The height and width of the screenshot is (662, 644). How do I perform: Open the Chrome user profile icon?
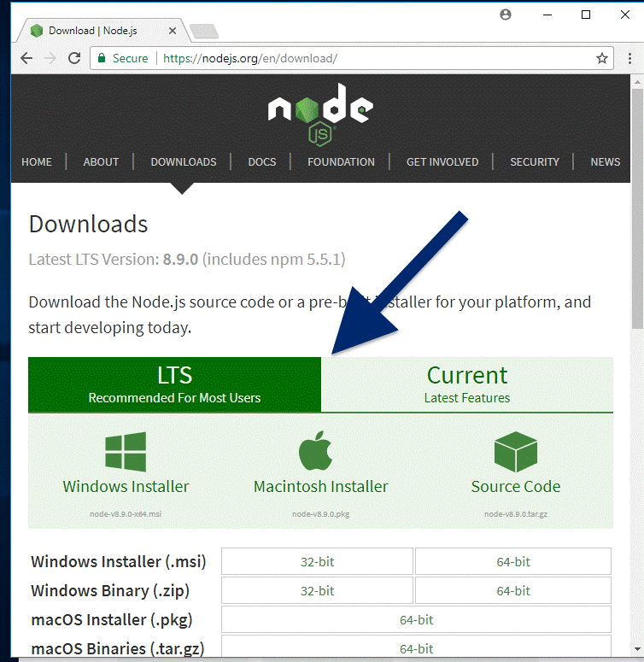pos(506,15)
